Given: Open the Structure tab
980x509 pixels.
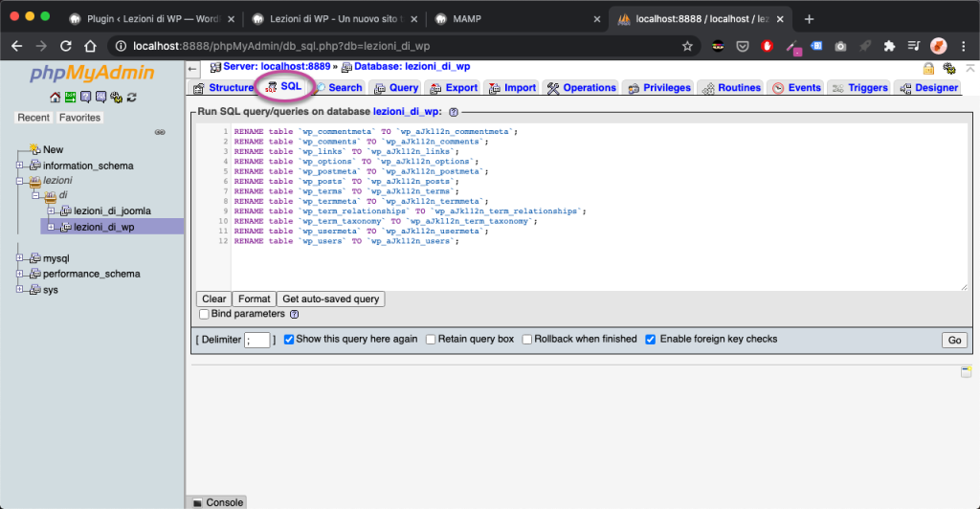Looking at the screenshot, I should click(223, 88).
